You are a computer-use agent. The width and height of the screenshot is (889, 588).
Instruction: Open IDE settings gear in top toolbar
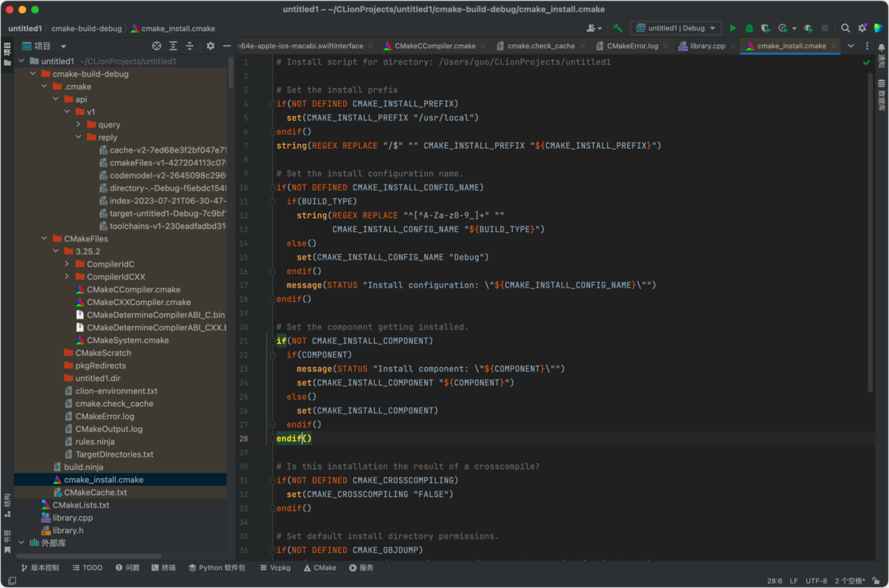862,28
